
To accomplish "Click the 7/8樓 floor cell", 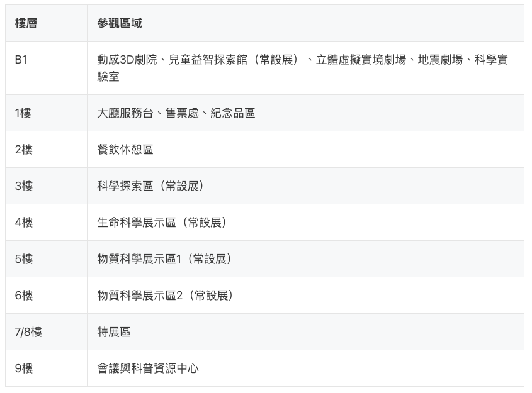I will (x=28, y=332).
